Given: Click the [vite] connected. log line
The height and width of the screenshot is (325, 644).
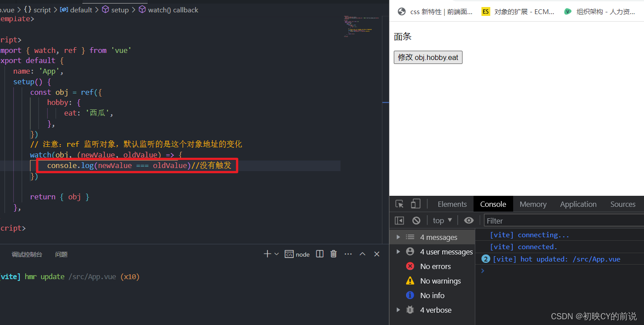Looking at the screenshot, I should point(524,247).
